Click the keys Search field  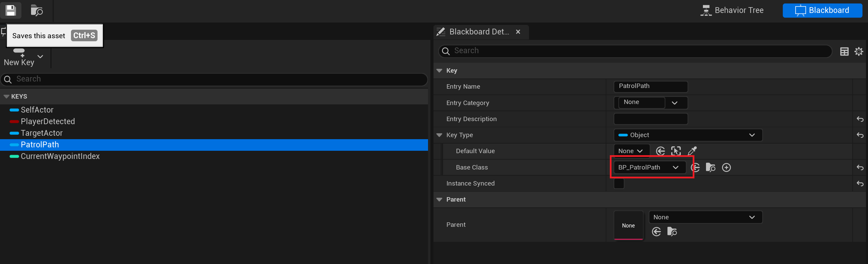(x=214, y=79)
